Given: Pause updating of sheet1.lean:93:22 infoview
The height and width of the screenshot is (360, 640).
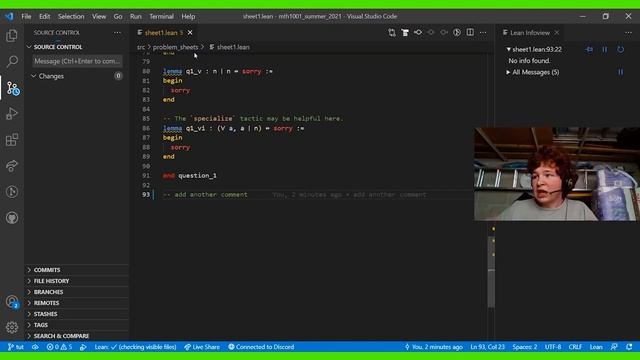Looking at the screenshot, I should pos(605,49).
